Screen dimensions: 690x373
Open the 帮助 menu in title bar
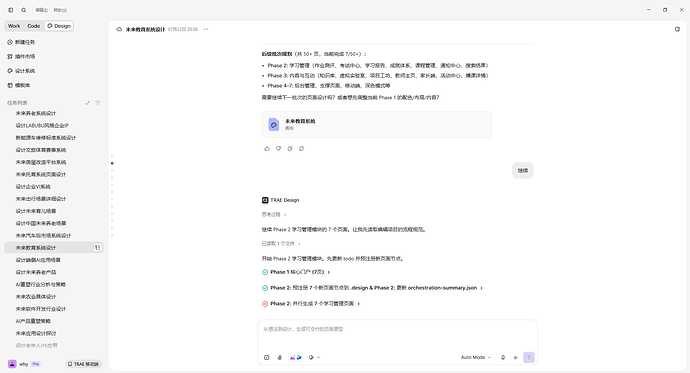(x=60, y=10)
